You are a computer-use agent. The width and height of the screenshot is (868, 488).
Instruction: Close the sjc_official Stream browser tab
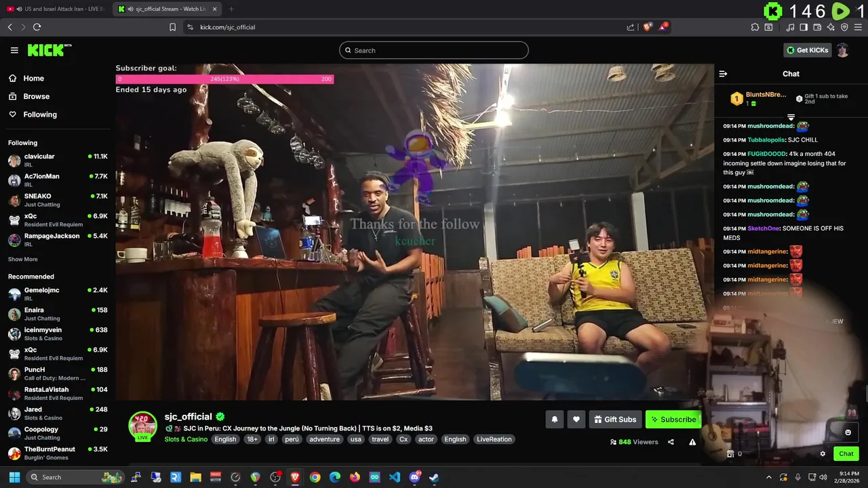tap(215, 9)
